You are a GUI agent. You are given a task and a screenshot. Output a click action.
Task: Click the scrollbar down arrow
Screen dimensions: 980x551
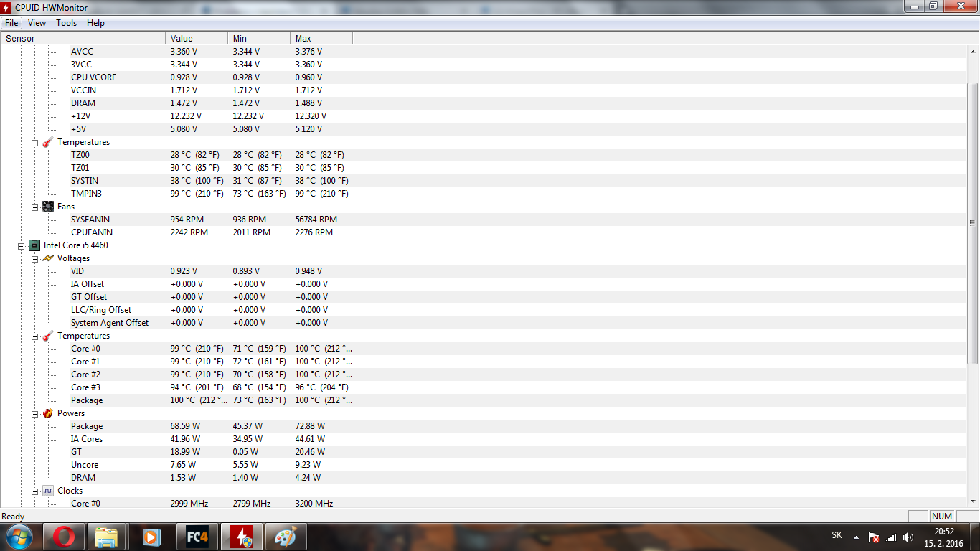coord(973,502)
